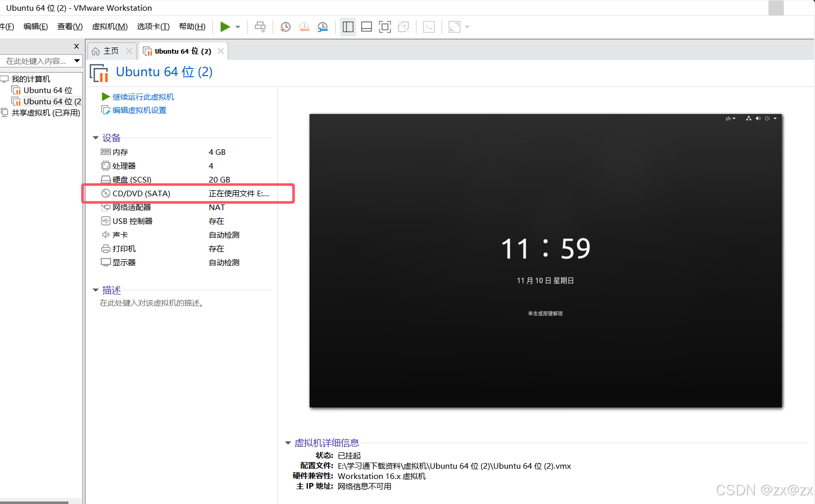Open the 查看(V) menu
The width and height of the screenshot is (815, 504).
click(x=70, y=27)
